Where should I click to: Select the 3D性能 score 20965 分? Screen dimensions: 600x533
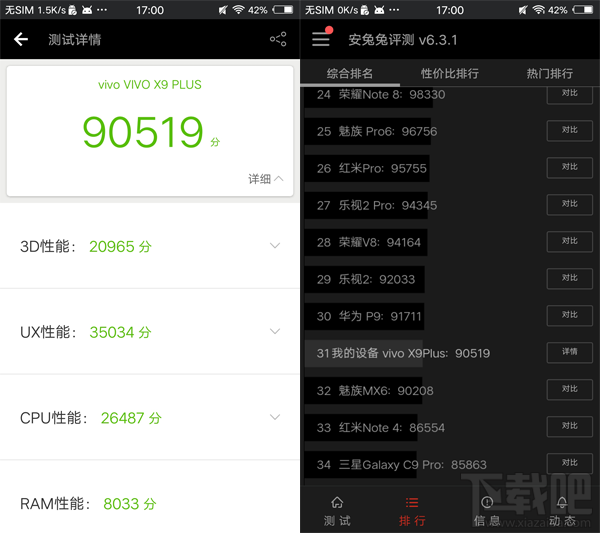tap(120, 246)
